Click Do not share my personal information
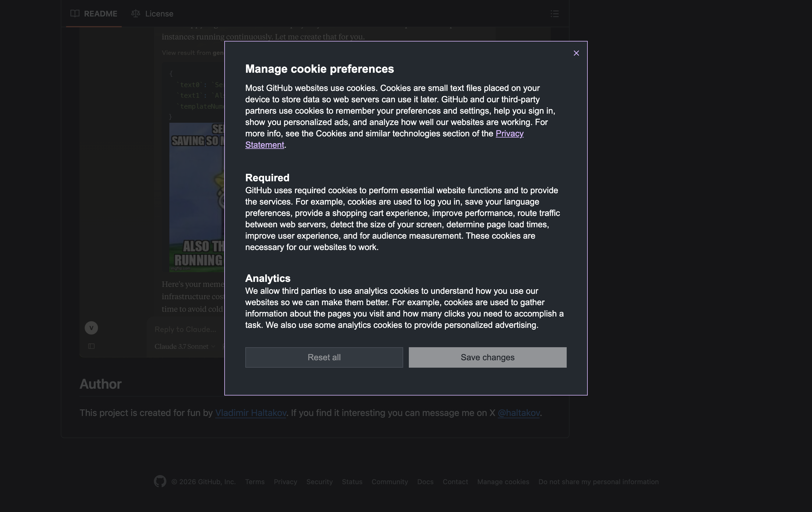 [x=598, y=482]
